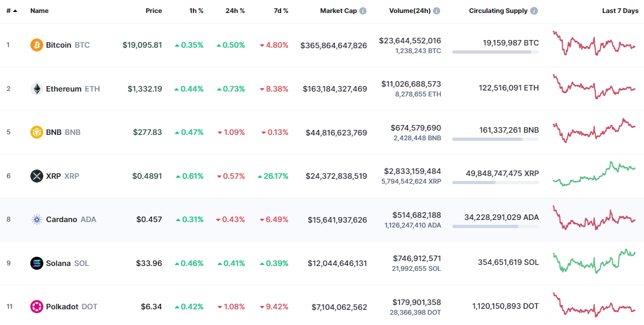644x325 pixels.
Task: Click the Polkadot coin logo
Action: pos(36,307)
